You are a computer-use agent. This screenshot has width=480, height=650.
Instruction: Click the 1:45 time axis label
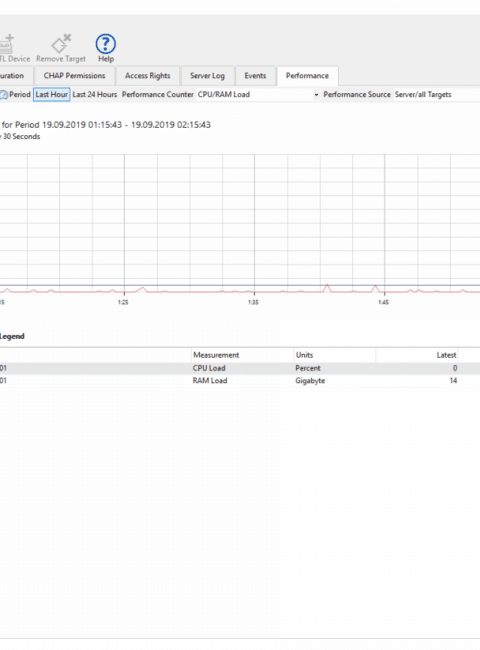click(x=383, y=302)
